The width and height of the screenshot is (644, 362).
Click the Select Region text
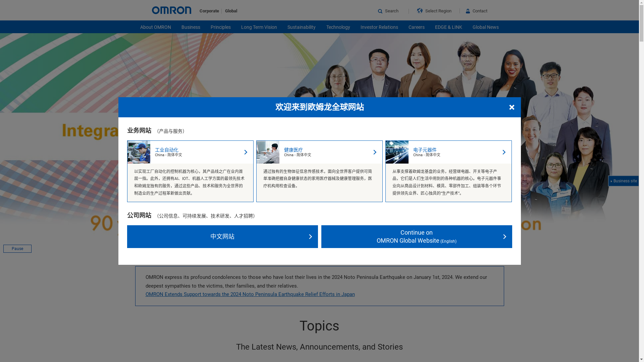pos(438,11)
